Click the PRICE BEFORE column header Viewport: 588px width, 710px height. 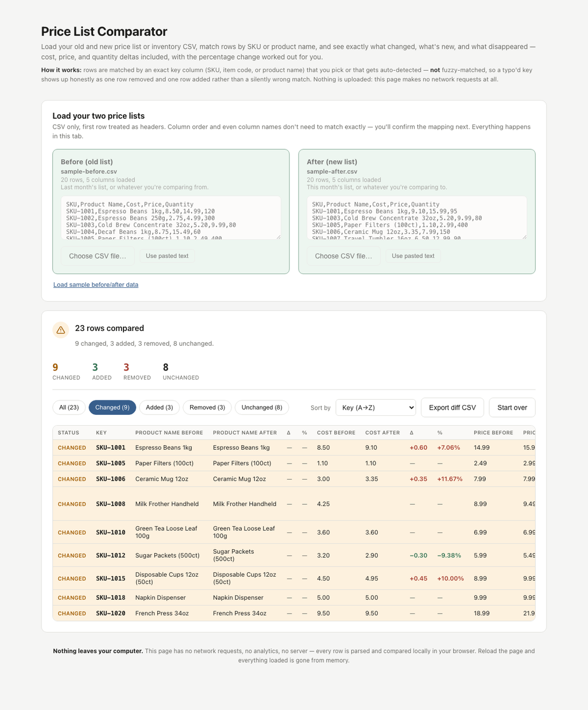click(493, 433)
